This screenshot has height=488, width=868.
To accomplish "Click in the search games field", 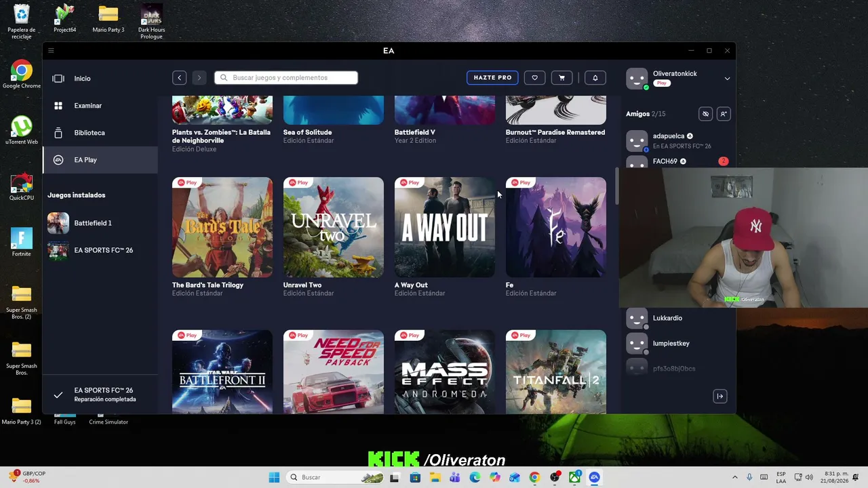I will 286,78.
